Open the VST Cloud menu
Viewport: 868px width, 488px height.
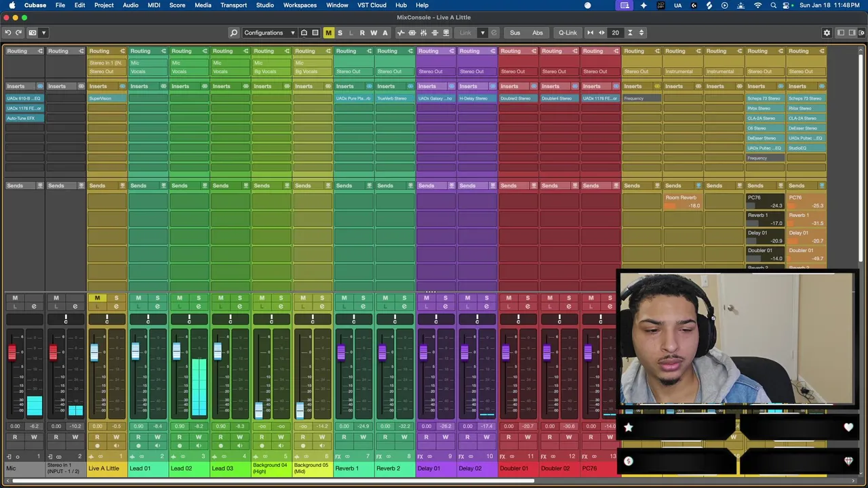click(x=372, y=5)
